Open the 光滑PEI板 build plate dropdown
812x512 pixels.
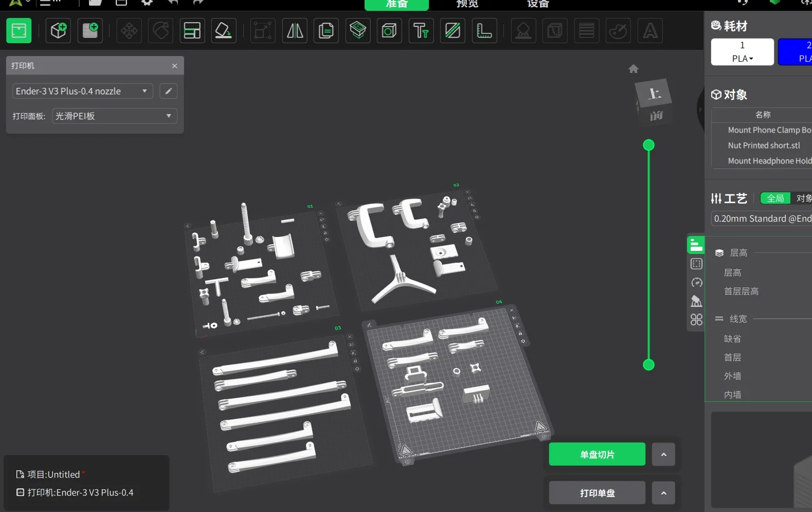tap(114, 116)
